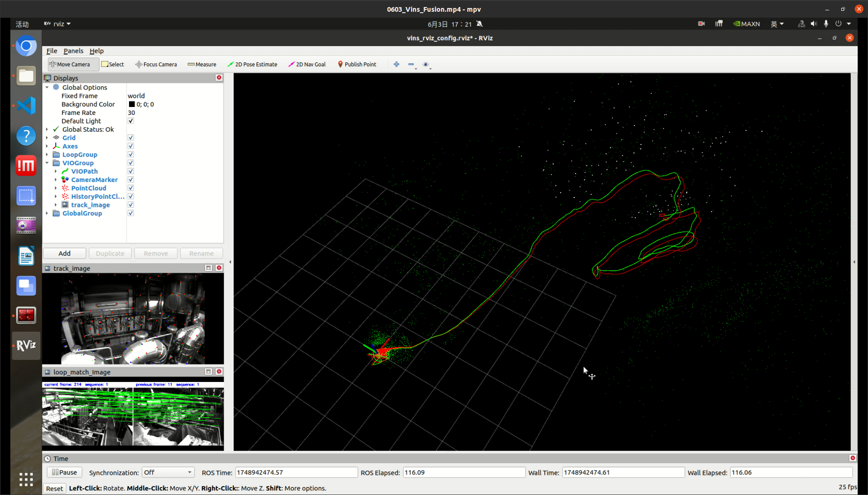The height and width of the screenshot is (495, 868).
Task: Click the ROS Time field
Action: pos(297,472)
